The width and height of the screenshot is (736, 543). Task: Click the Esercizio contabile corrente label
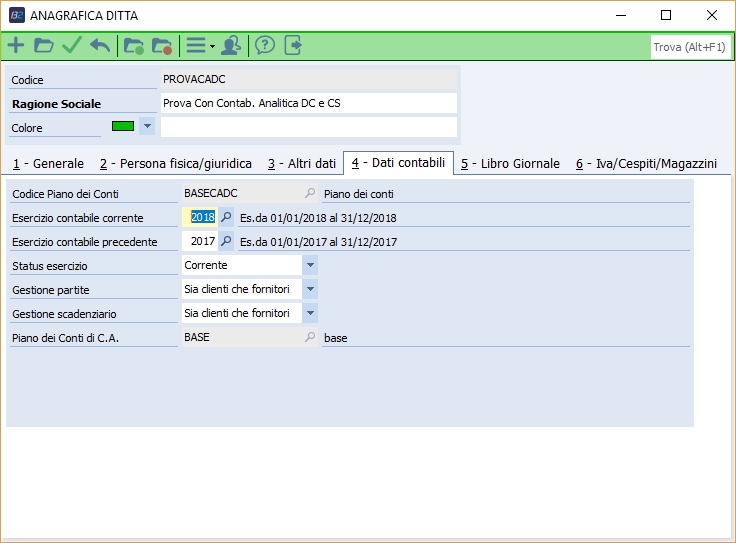click(77, 218)
